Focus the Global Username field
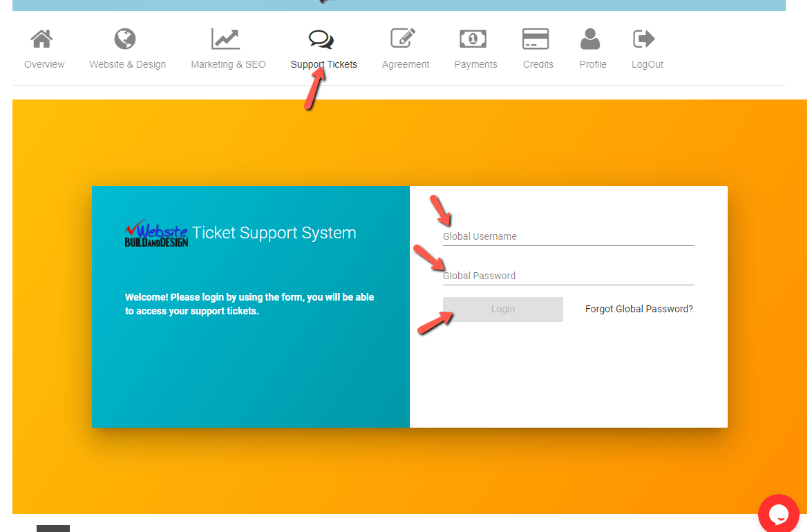 [568, 236]
